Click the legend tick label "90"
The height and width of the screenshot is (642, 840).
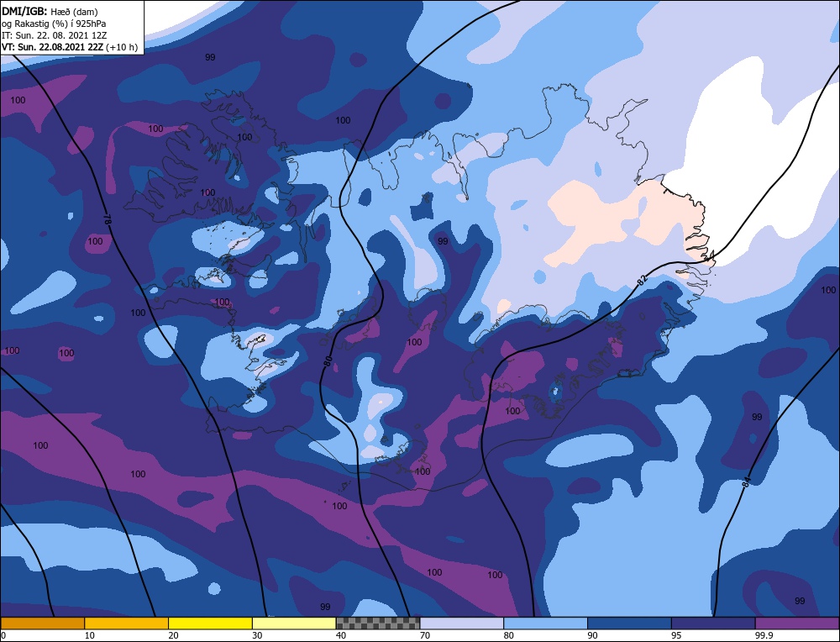pyautogui.click(x=592, y=635)
